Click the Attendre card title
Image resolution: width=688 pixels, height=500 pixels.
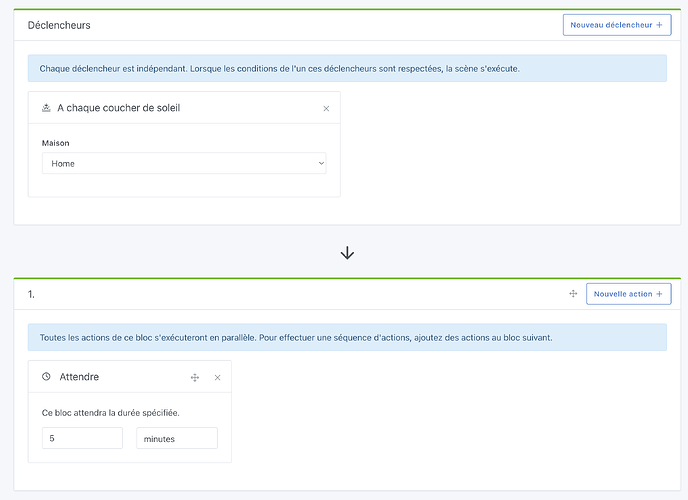(x=79, y=377)
